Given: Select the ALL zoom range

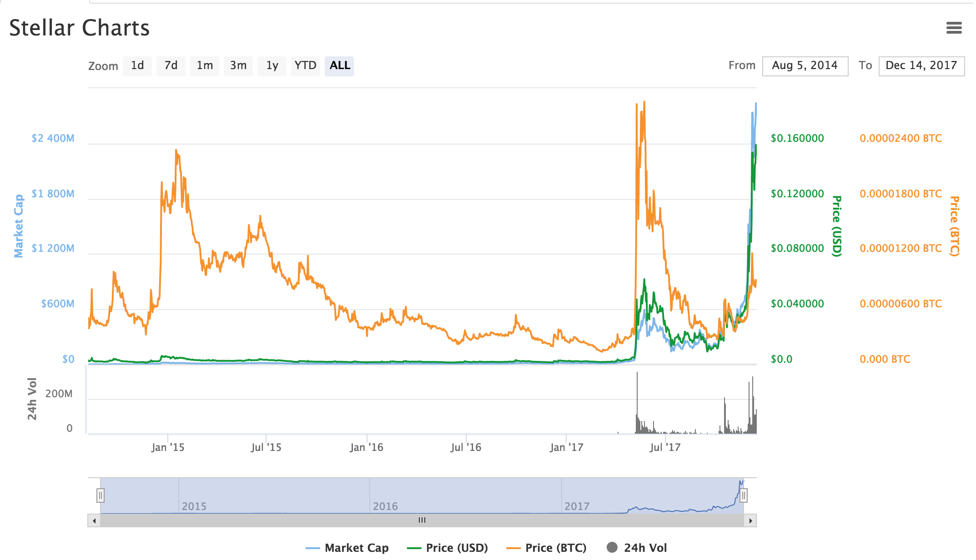Looking at the screenshot, I should (340, 66).
